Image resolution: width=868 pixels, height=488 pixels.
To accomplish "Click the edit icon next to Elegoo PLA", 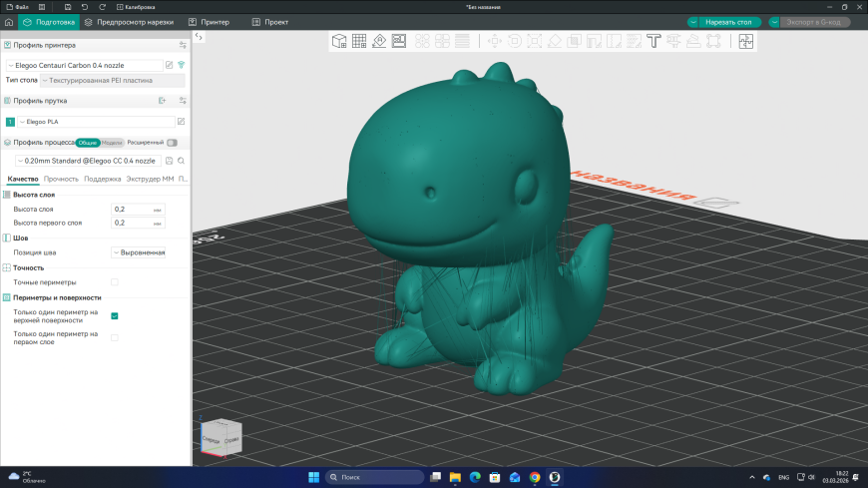I will tap(181, 122).
